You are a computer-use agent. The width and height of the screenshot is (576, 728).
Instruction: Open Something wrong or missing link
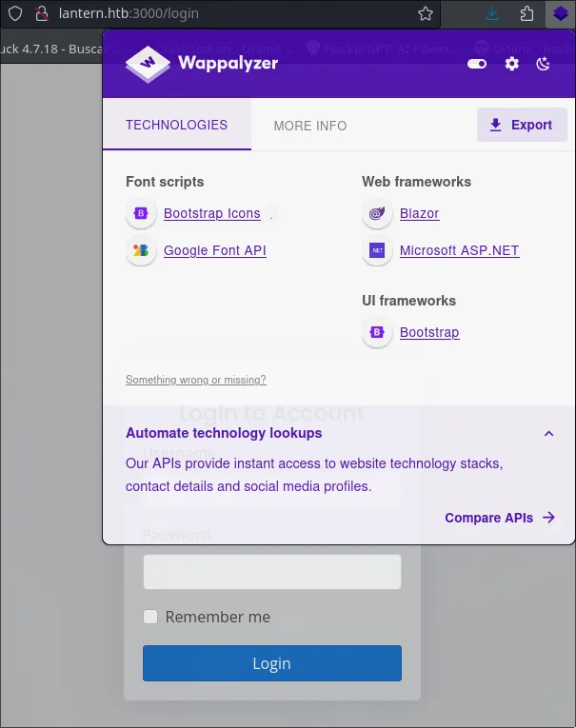[x=195, y=380]
